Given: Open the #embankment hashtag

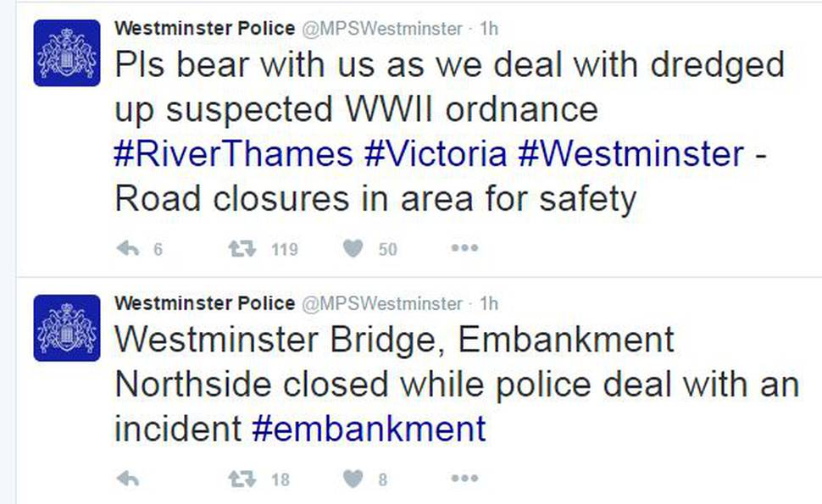Looking at the screenshot, I should tap(369, 429).
